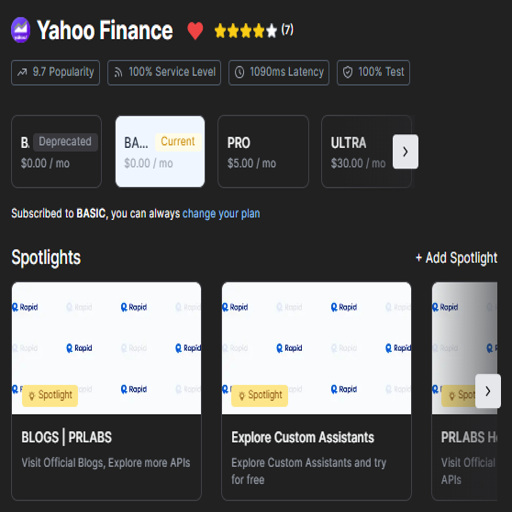Advance spotlights carousel with right chevron
The width and height of the screenshot is (512, 512).
(488, 391)
